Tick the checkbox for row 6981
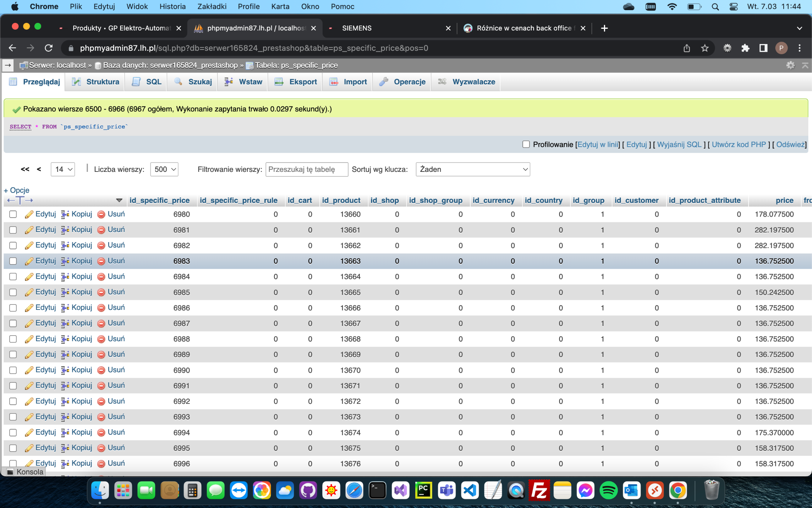 (13, 230)
